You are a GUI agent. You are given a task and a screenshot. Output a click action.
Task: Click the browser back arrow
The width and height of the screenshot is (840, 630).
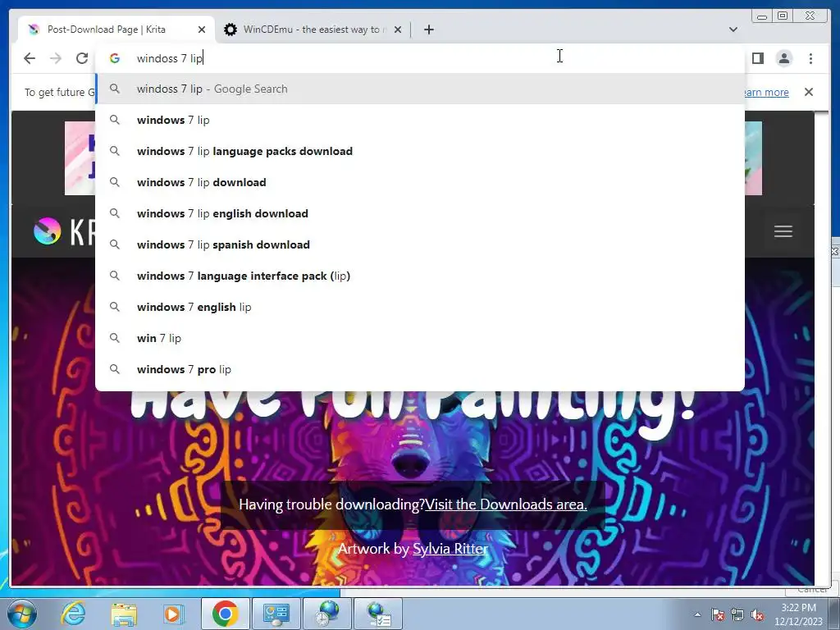pos(30,58)
